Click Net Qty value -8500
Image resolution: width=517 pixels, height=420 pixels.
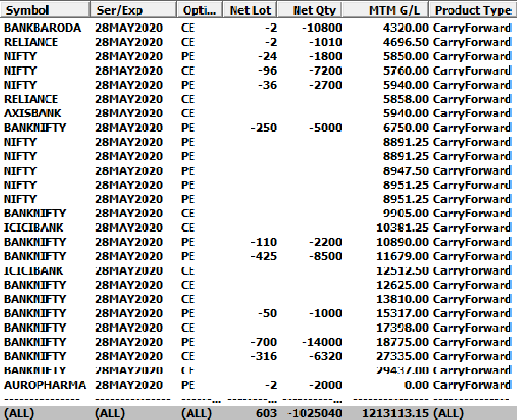tap(326, 256)
